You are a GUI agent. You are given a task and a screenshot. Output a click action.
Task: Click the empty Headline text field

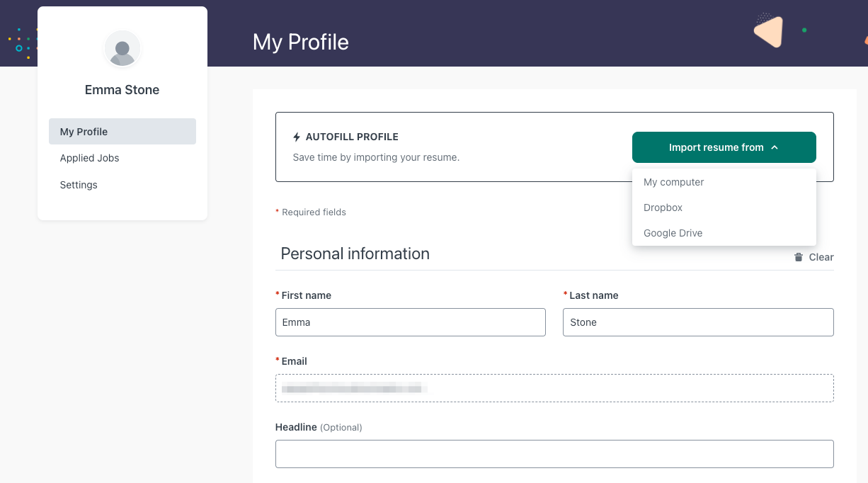554,454
